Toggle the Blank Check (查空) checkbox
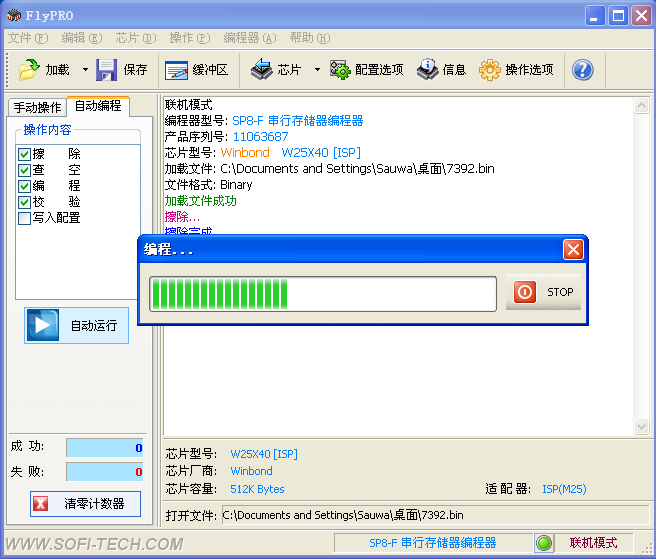 coord(25,170)
